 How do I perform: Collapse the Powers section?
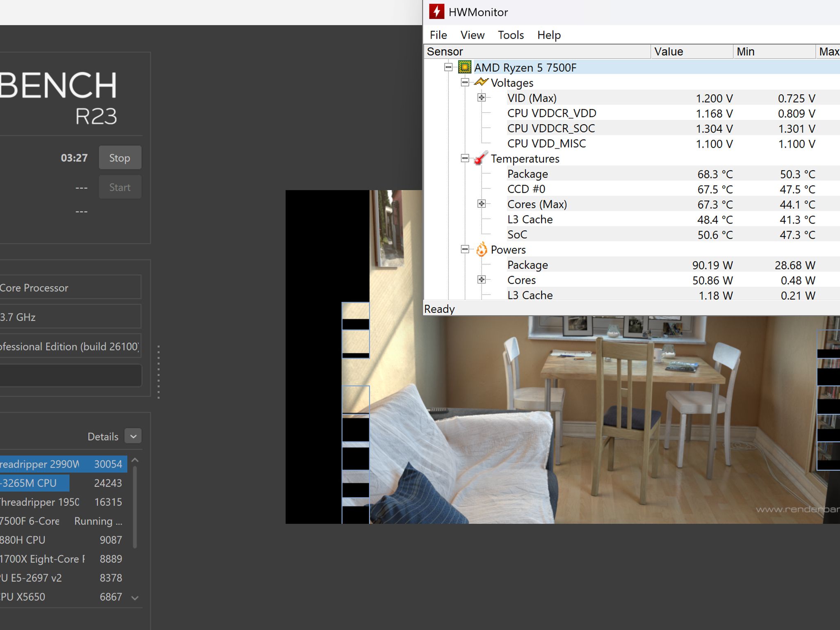pos(465,249)
